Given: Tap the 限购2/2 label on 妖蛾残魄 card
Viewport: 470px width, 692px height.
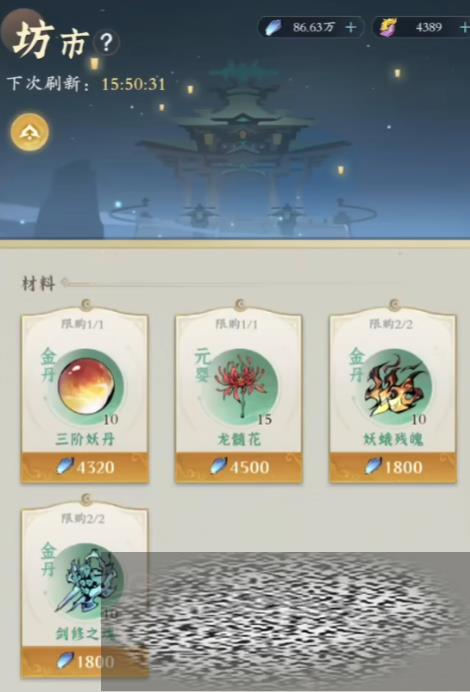Looking at the screenshot, I should pos(391,324).
